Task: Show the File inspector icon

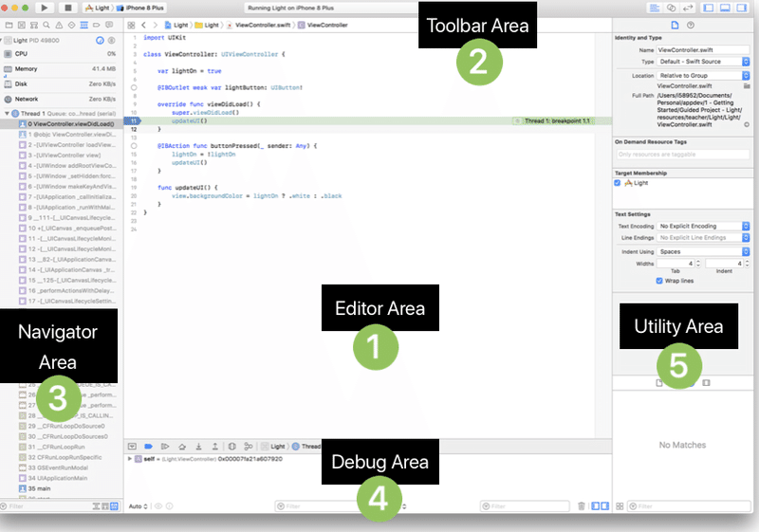Action: point(675,26)
